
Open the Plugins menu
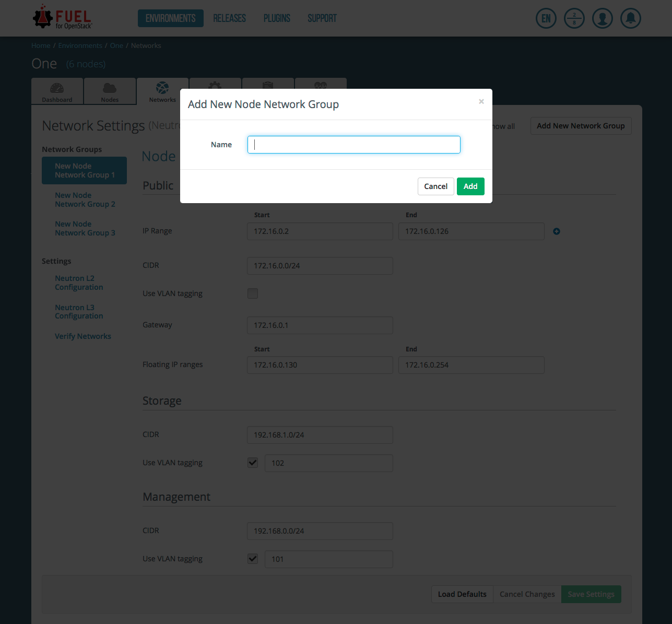[277, 18]
